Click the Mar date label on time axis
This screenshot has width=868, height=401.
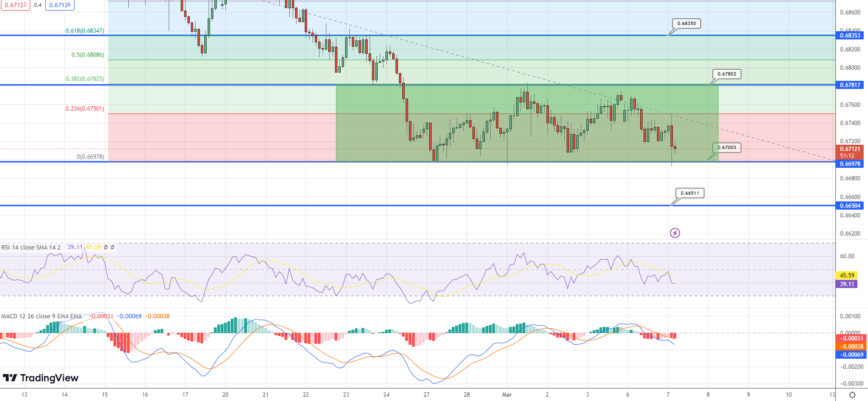tap(507, 395)
